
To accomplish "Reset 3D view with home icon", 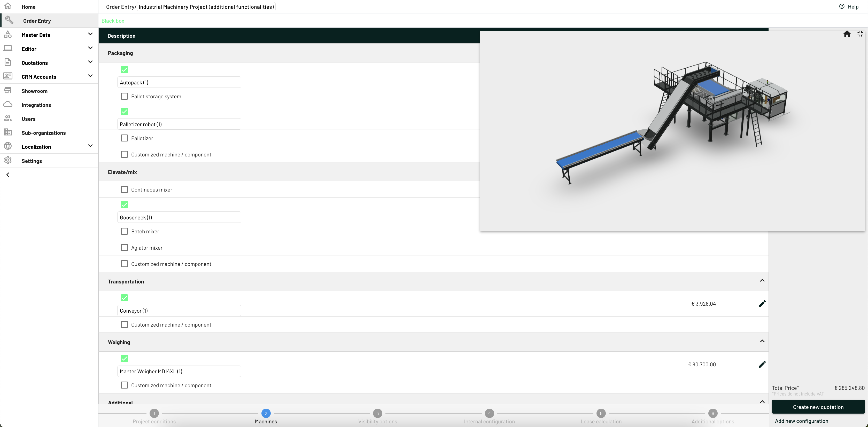I will (x=847, y=34).
